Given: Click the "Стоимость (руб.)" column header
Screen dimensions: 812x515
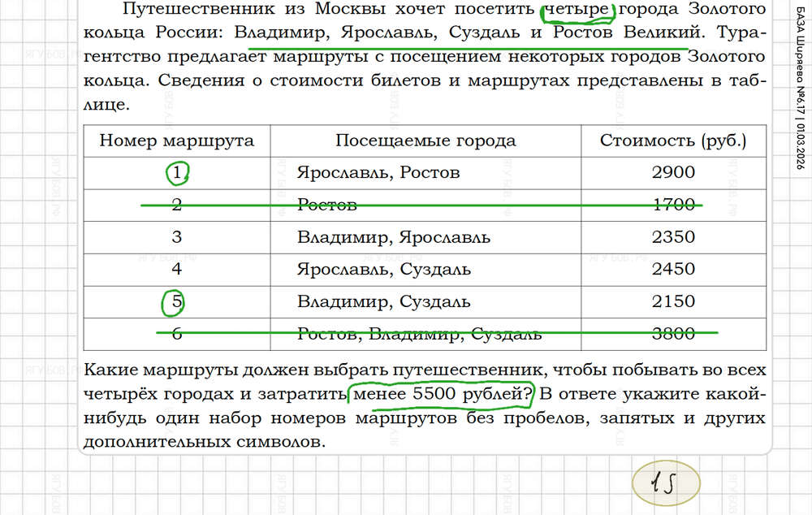Looking at the screenshot, I should pos(673,141).
